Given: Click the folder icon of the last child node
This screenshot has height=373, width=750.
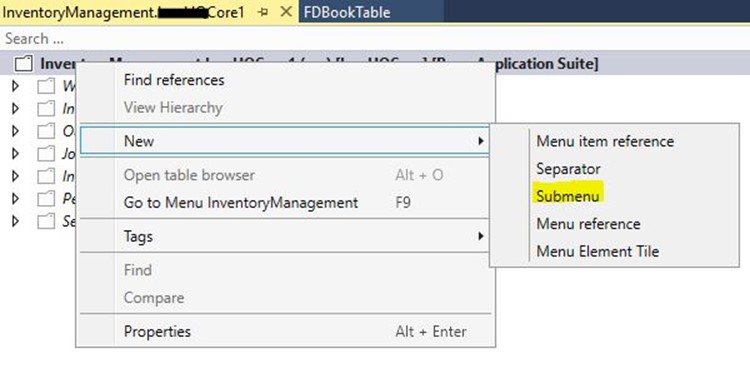Looking at the screenshot, I should 46,221.
